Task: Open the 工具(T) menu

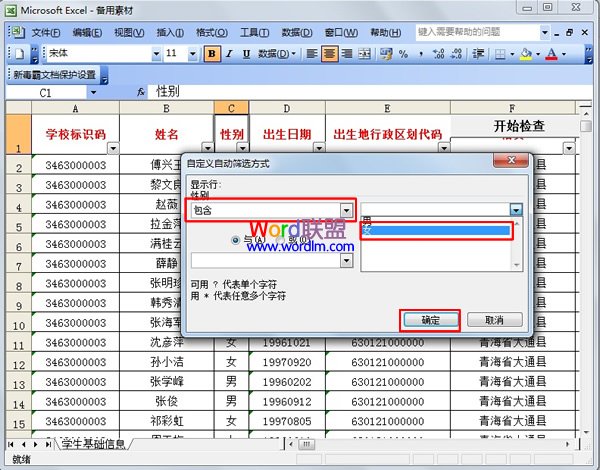Action: (x=254, y=33)
